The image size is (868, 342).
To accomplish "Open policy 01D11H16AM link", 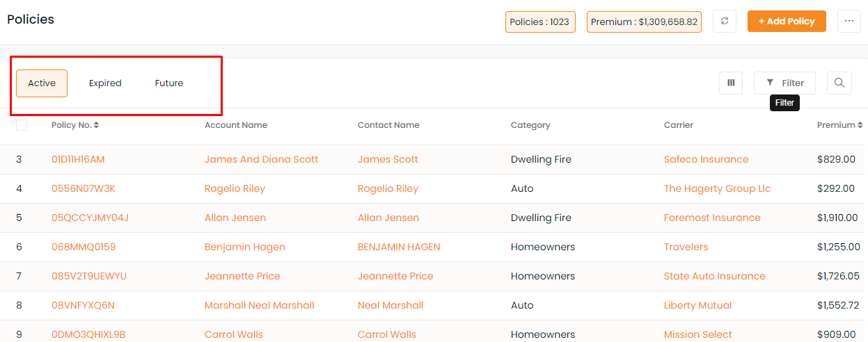I will tap(78, 159).
